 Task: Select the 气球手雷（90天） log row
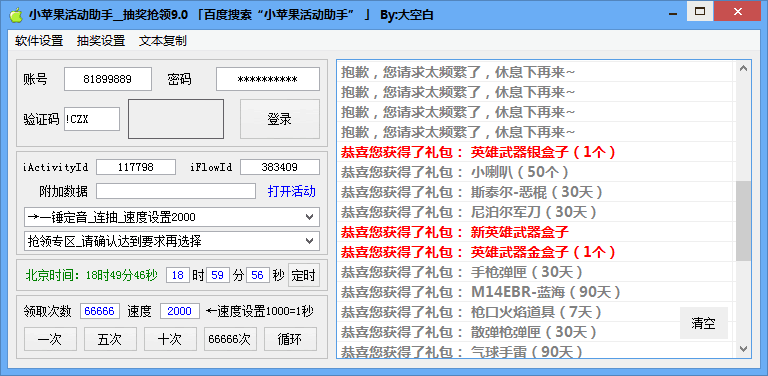pyautogui.click(x=536, y=351)
